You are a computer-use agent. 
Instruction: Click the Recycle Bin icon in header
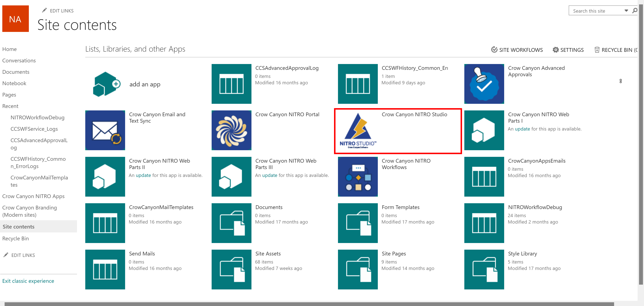tap(597, 50)
